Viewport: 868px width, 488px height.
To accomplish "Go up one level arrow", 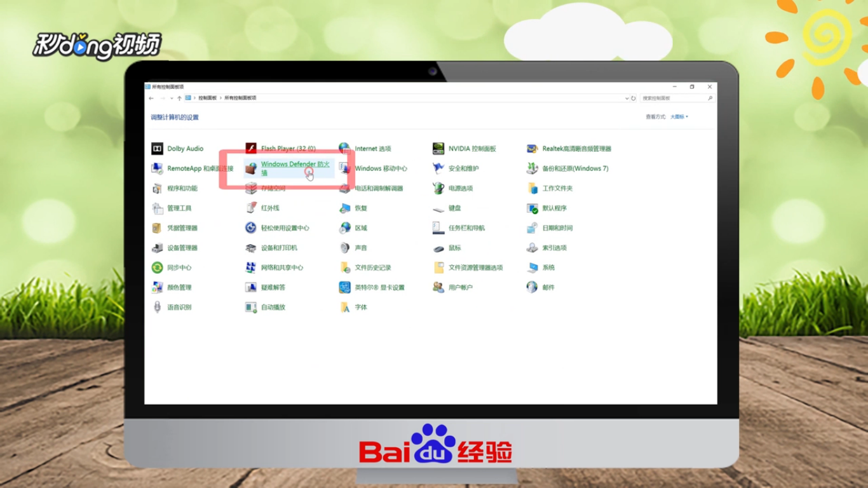I will pyautogui.click(x=180, y=98).
